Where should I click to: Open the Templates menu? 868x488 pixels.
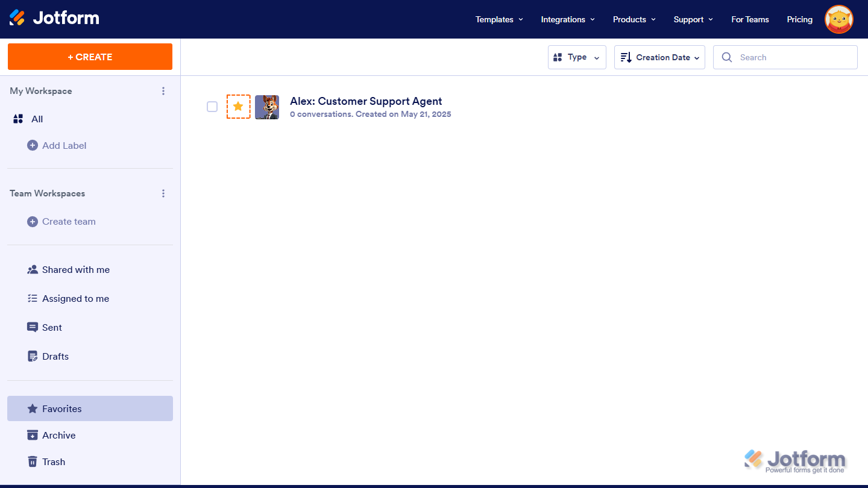498,19
